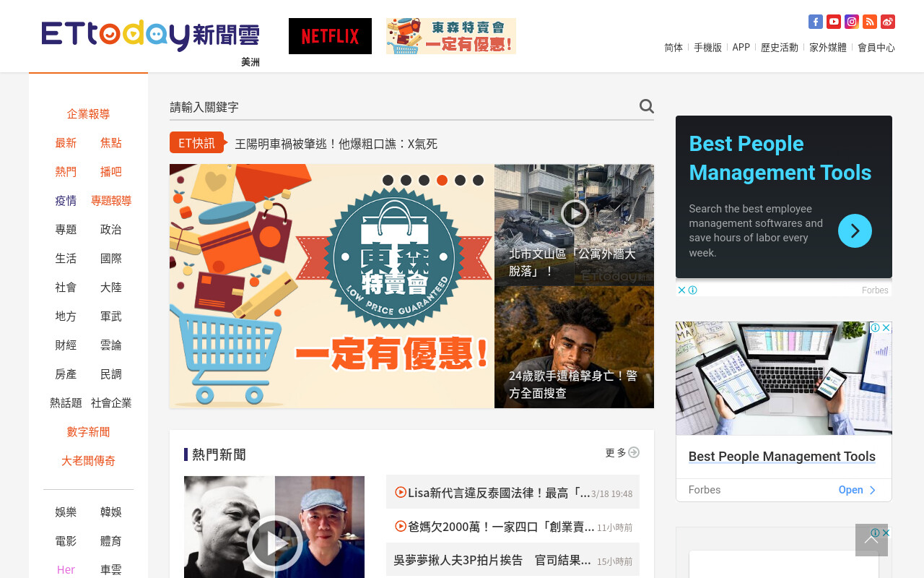Play the 熱門新聞 featured video
Image resolution: width=924 pixels, height=578 pixels.
click(274, 543)
